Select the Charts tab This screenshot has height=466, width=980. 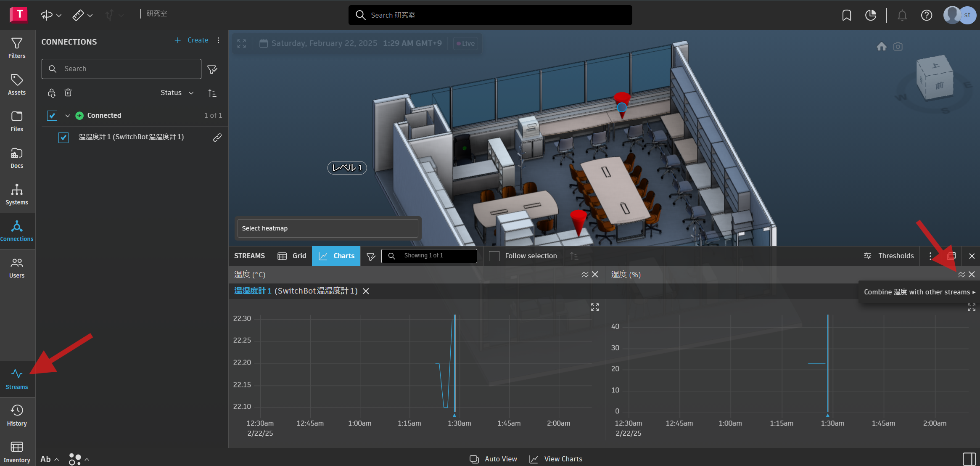(336, 256)
